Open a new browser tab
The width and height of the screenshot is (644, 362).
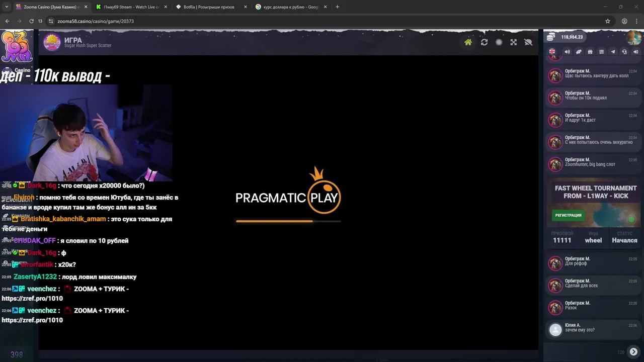(337, 7)
